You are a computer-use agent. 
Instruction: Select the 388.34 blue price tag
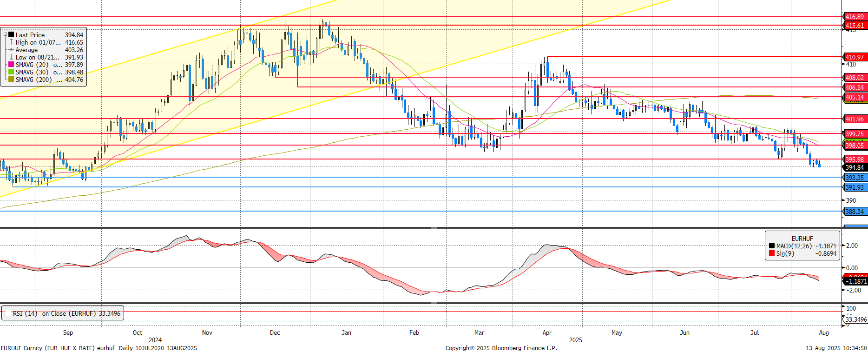tap(855, 212)
